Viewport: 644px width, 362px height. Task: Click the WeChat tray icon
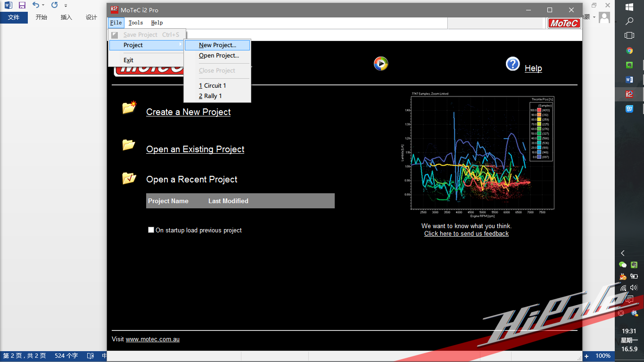623,265
